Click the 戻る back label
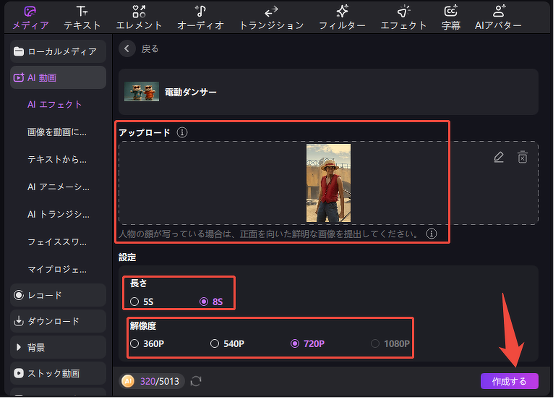This screenshot has height=398, width=554. click(x=150, y=49)
